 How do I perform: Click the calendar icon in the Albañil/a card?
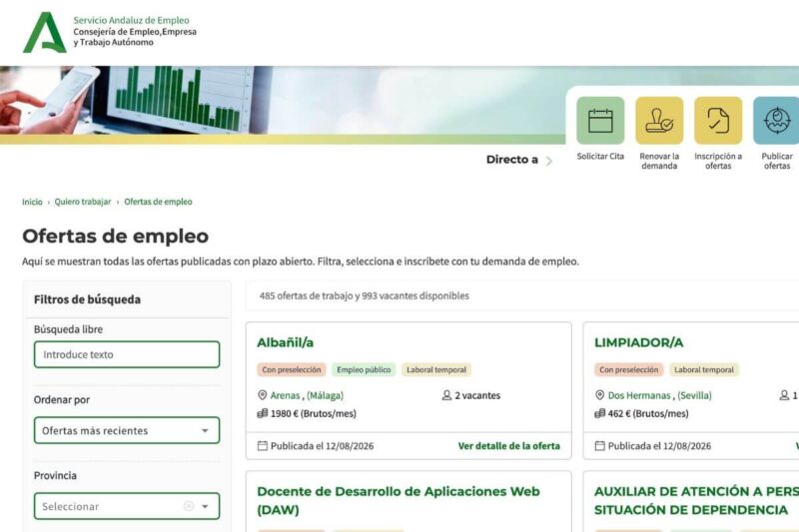(x=263, y=446)
